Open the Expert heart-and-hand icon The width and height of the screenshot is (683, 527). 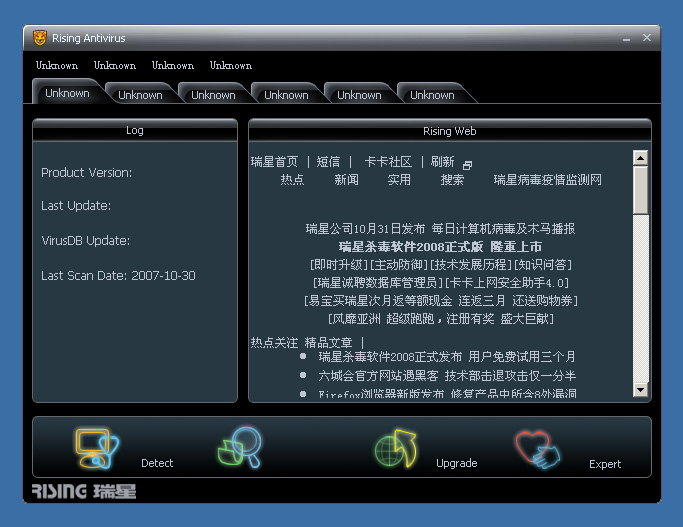pyautogui.click(x=538, y=450)
